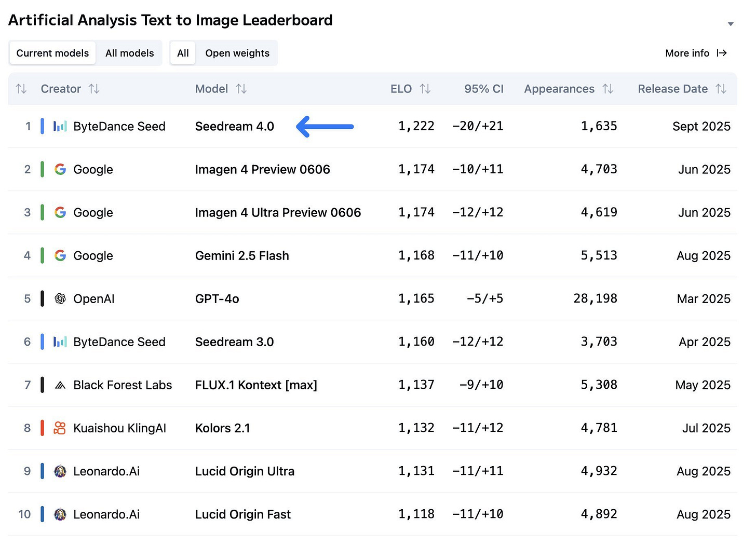Click the orange color bar in Kolors 2.1 row
The image size is (756, 545).
tap(42, 428)
